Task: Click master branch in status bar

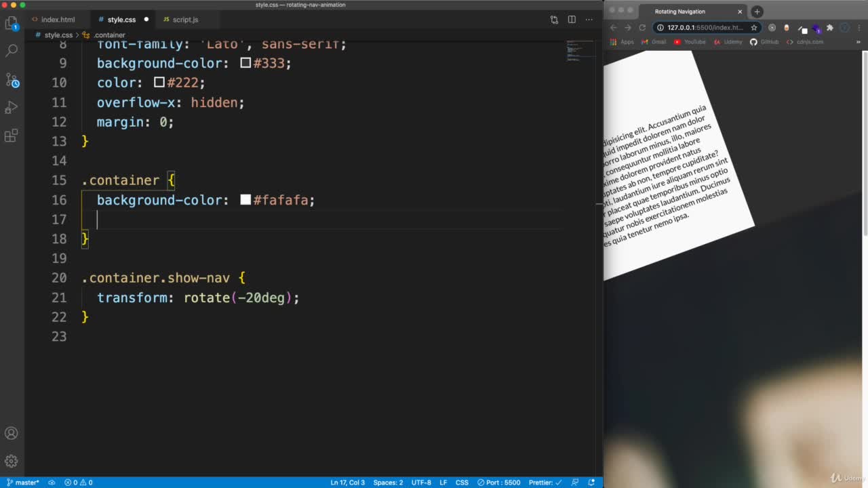Action: point(23,483)
